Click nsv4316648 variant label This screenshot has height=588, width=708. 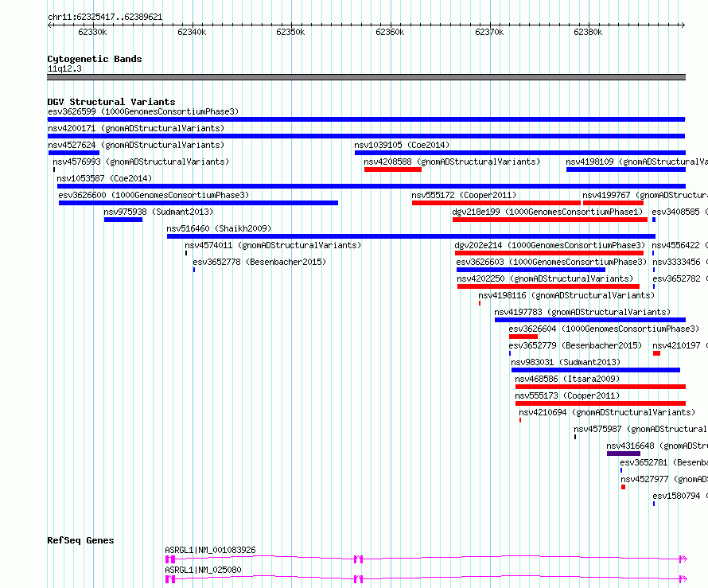pyautogui.click(x=657, y=446)
